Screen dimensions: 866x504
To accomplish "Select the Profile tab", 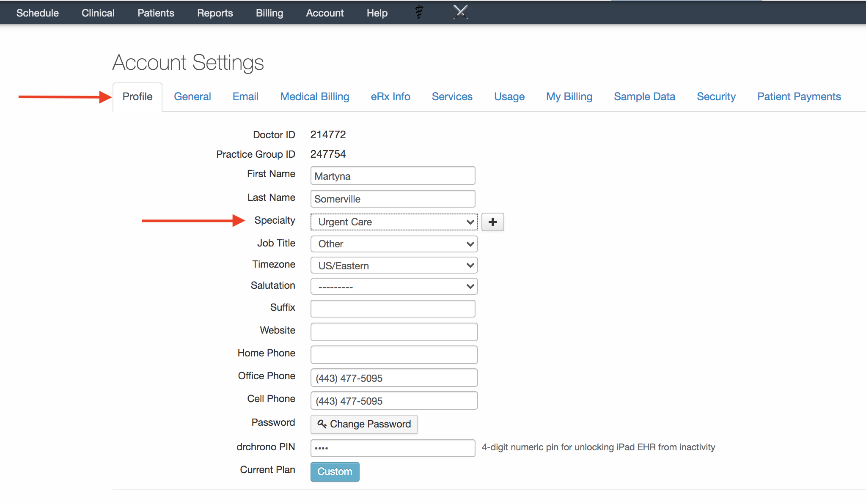I will (x=137, y=97).
